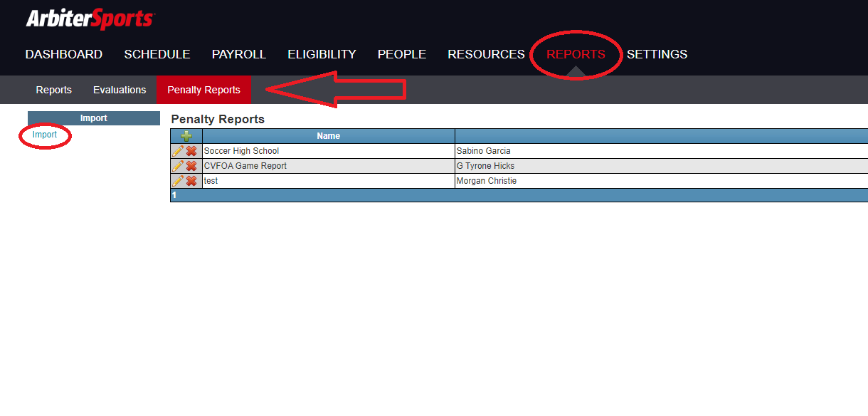Edit the test report using pencil icon
The height and width of the screenshot is (416, 868).
[178, 180]
